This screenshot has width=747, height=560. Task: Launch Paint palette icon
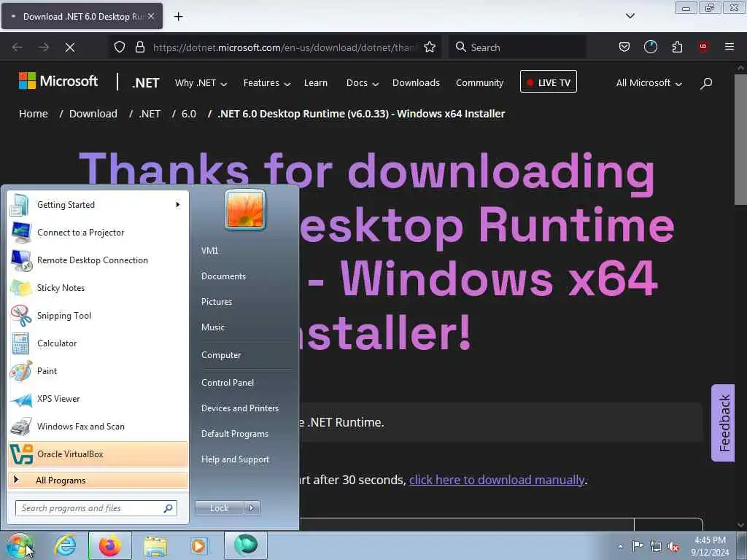point(20,371)
